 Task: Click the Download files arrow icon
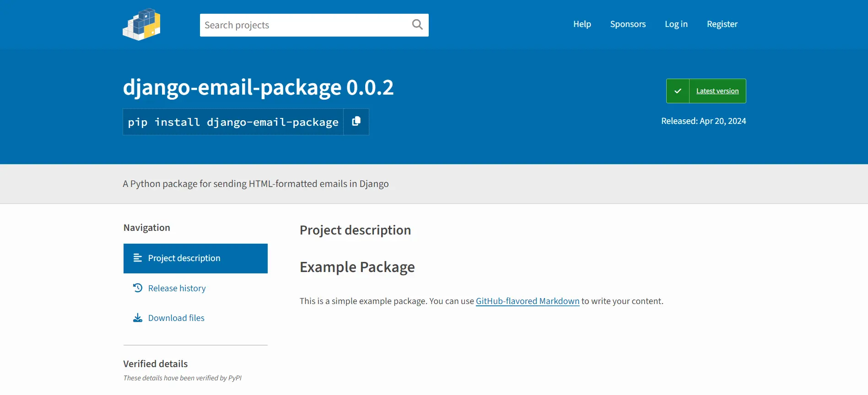point(138,318)
